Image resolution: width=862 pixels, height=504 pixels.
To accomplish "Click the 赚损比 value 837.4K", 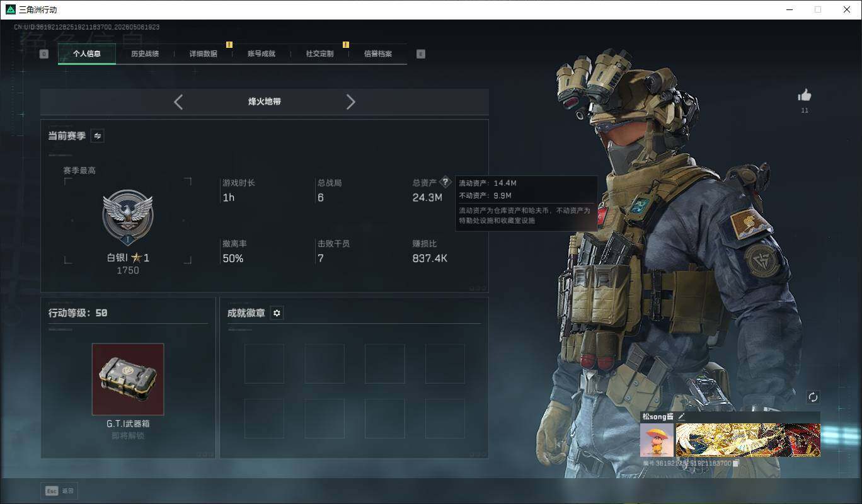I will [430, 259].
